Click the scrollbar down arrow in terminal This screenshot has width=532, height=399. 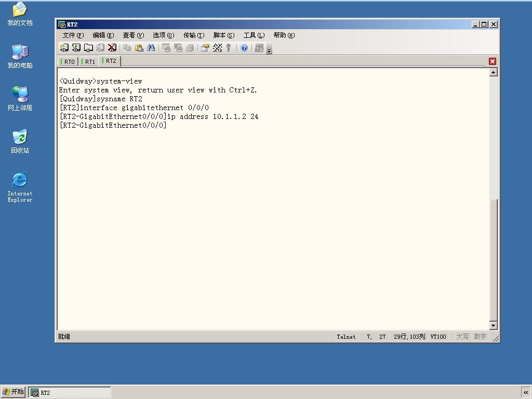[x=494, y=326]
